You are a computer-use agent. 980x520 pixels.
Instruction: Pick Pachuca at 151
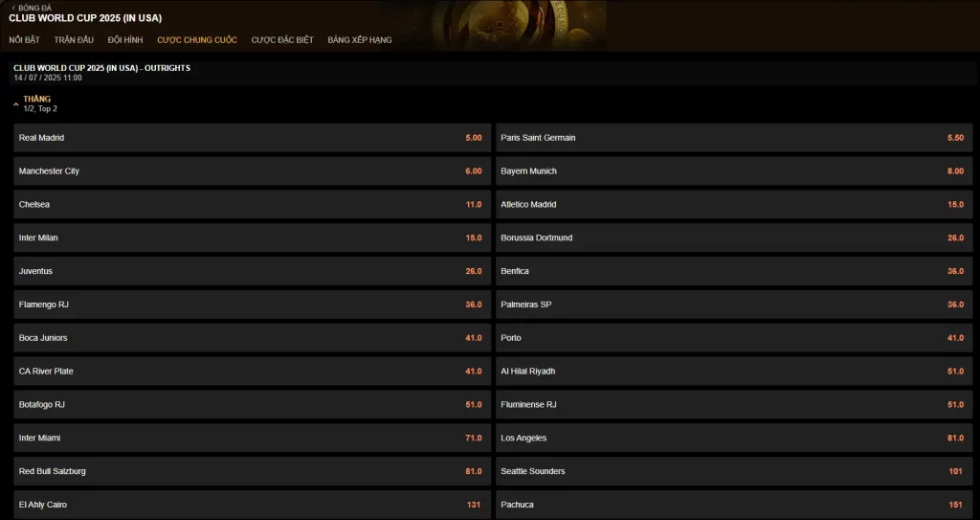pos(734,505)
